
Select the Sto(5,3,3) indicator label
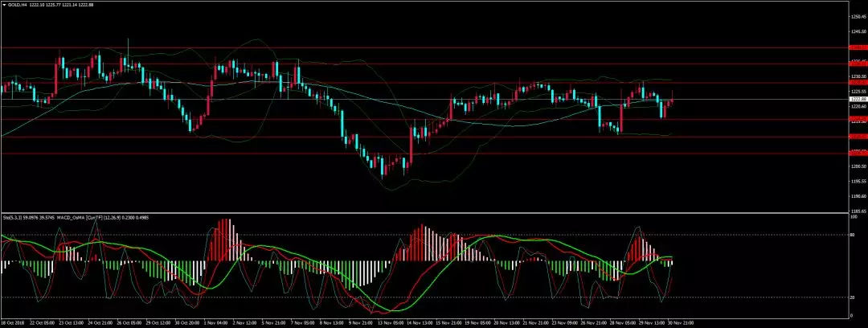click(14, 216)
